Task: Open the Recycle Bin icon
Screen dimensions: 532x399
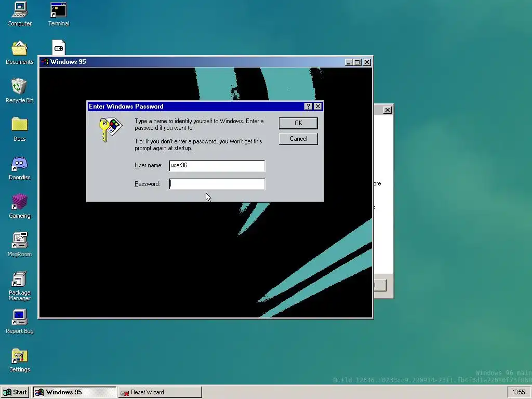Action: pyautogui.click(x=19, y=90)
